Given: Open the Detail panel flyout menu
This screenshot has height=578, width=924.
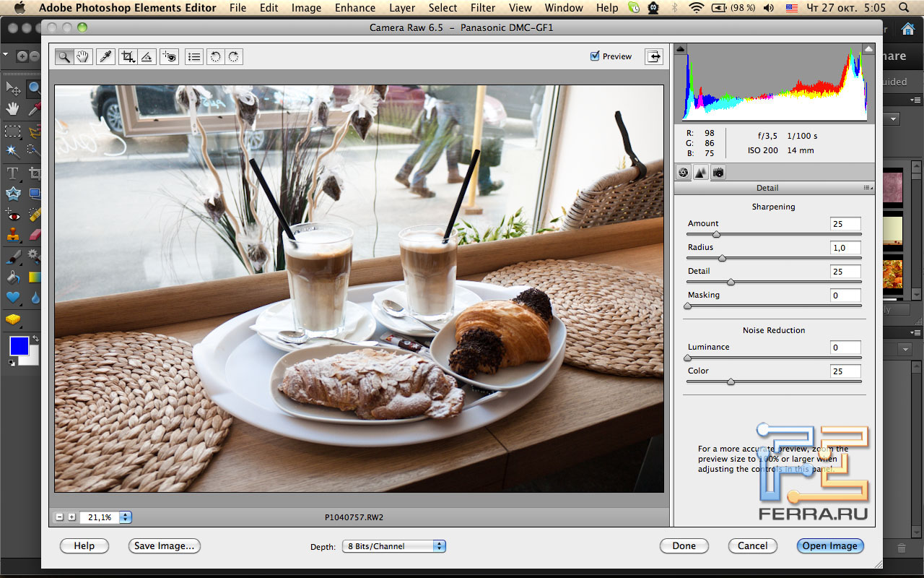Looking at the screenshot, I should point(866,187).
